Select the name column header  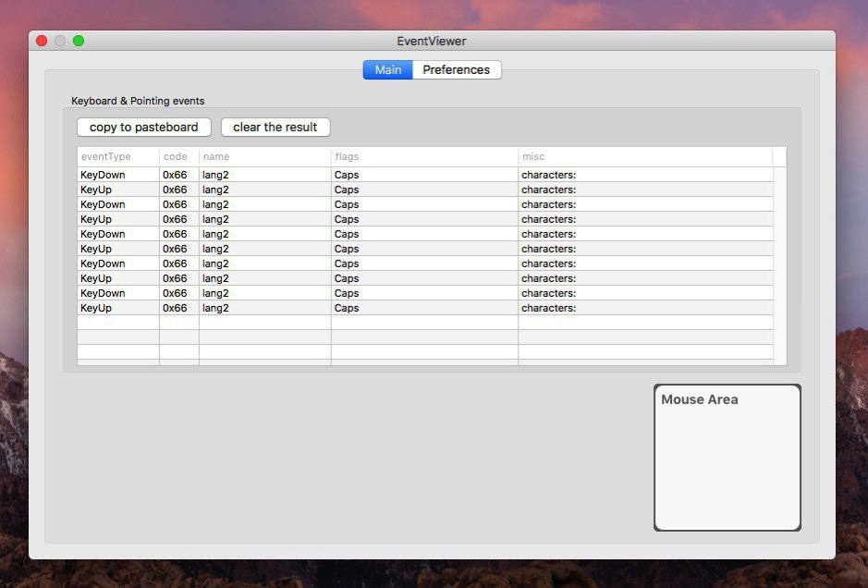coord(216,157)
